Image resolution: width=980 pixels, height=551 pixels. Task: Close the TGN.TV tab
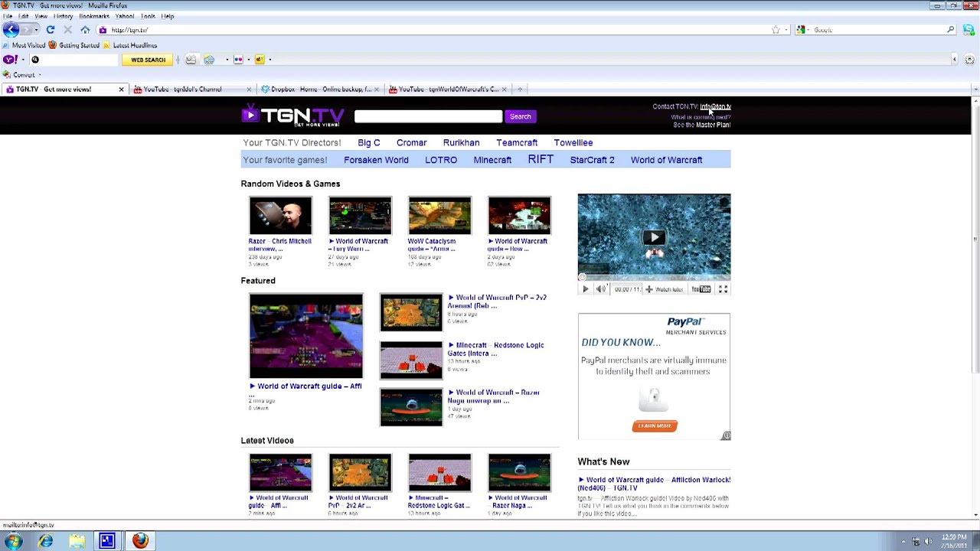(x=121, y=90)
